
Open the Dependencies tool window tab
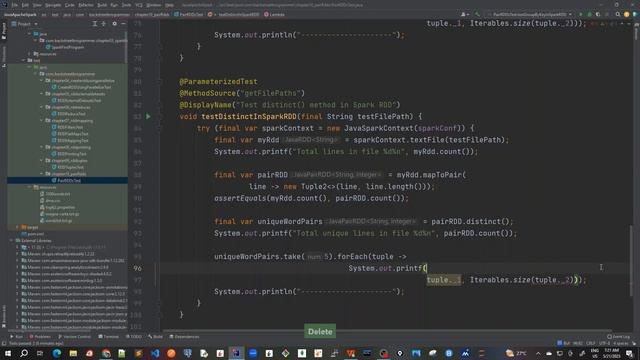[184, 337]
